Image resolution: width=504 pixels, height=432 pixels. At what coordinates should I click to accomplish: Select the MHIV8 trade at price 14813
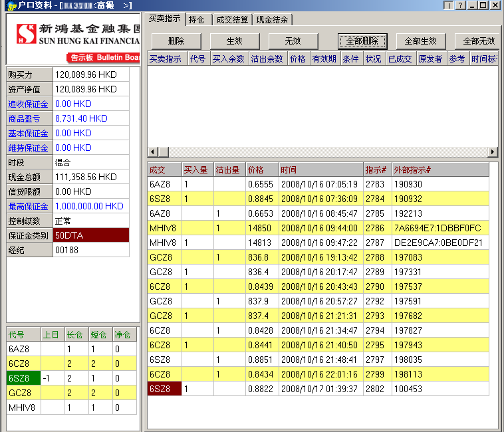[x=318, y=243]
